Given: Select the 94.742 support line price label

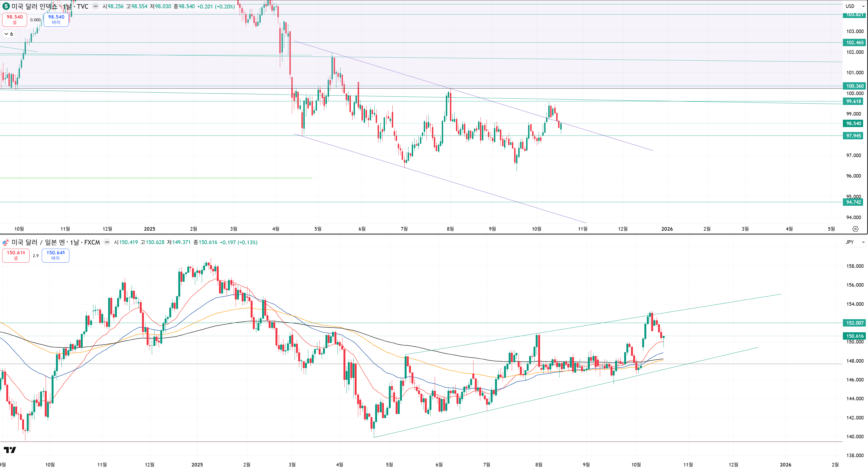Looking at the screenshot, I should 854,202.
